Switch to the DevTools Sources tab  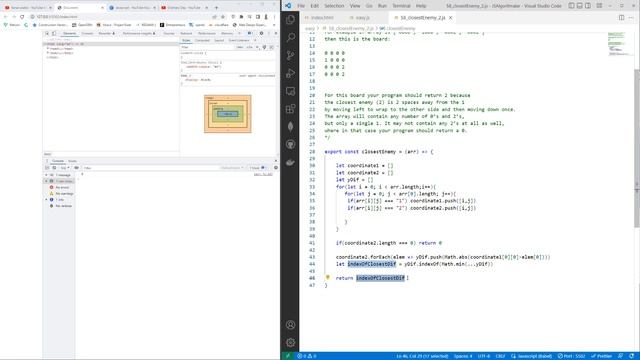click(169, 33)
